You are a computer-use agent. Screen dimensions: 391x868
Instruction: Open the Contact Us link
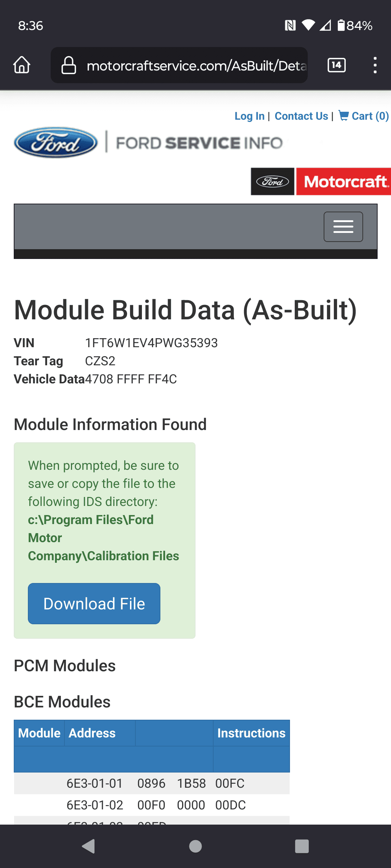click(301, 116)
